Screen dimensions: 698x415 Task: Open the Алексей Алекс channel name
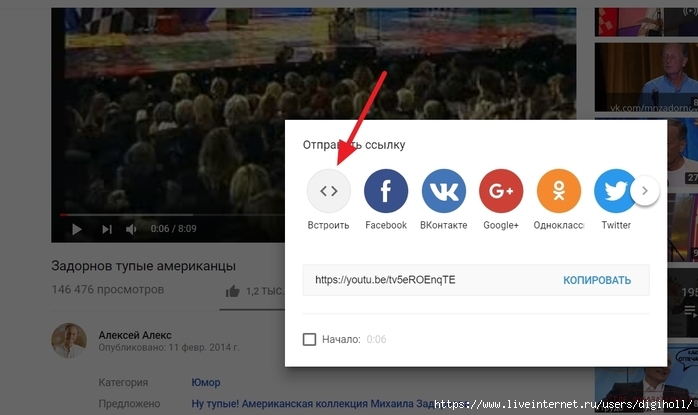pos(135,335)
